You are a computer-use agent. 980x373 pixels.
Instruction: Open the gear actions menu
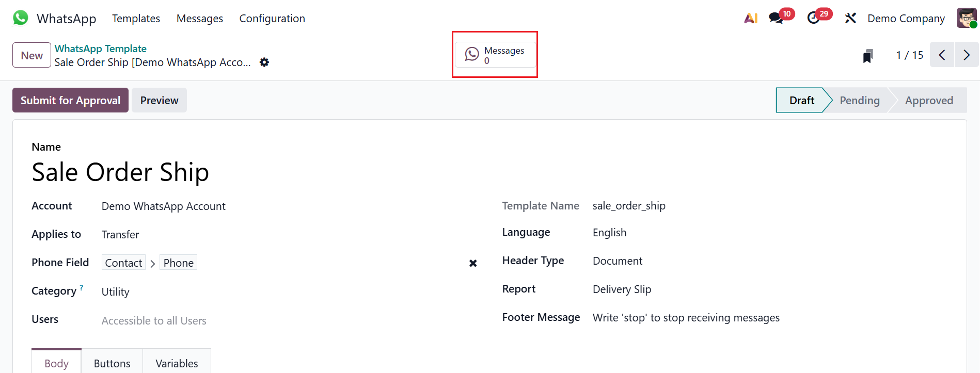pyautogui.click(x=264, y=62)
